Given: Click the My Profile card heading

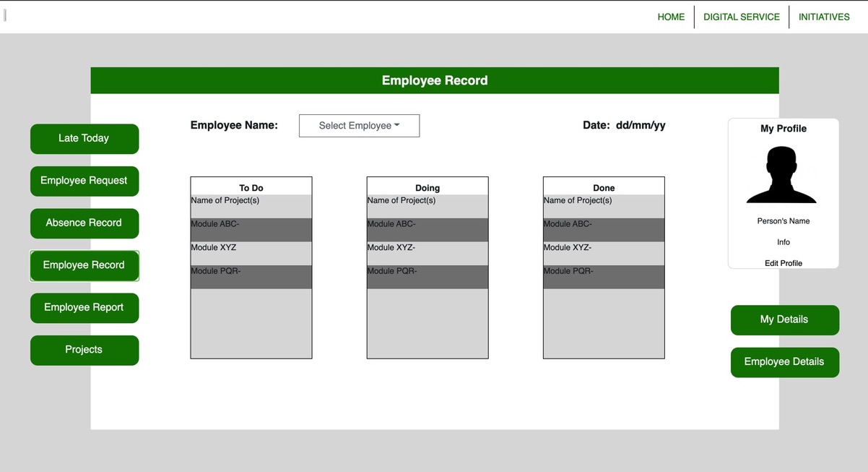Looking at the screenshot, I should [784, 129].
